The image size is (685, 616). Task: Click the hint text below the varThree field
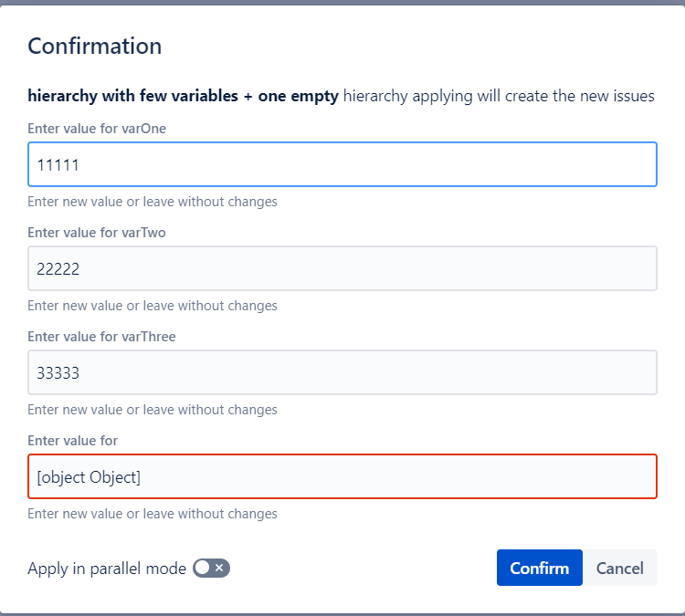pyautogui.click(x=153, y=410)
